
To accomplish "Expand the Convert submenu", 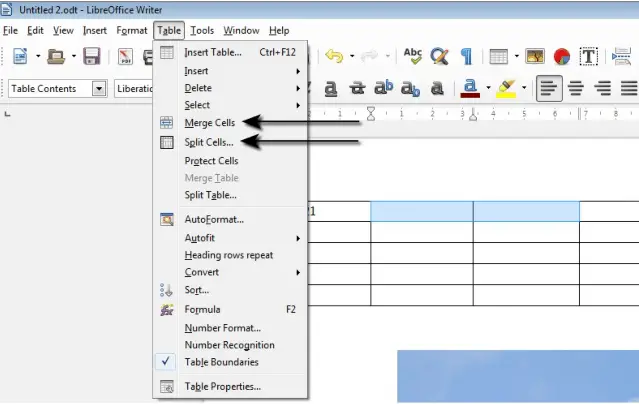I will tap(230, 272).
